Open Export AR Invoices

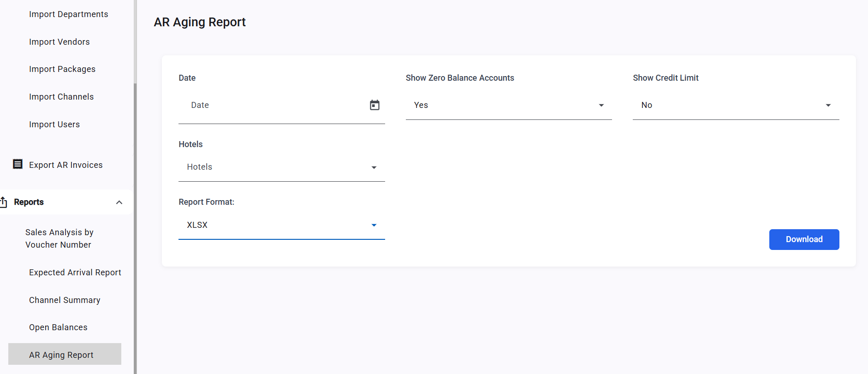(66, 165)
